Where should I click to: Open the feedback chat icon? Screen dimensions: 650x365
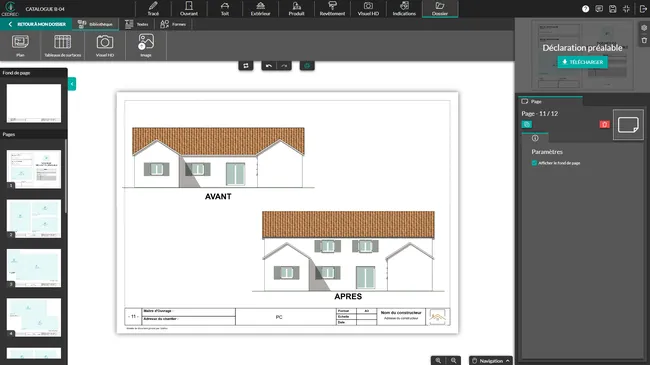pos(599,9)
